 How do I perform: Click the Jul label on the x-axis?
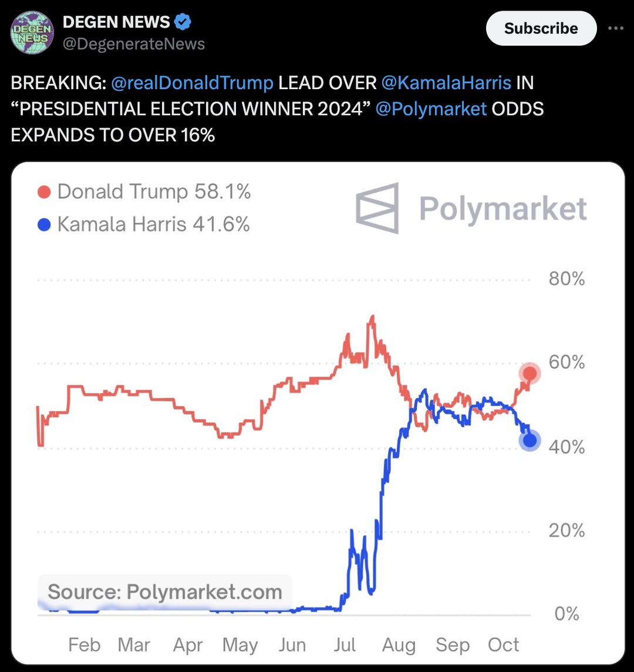[345, 644]
